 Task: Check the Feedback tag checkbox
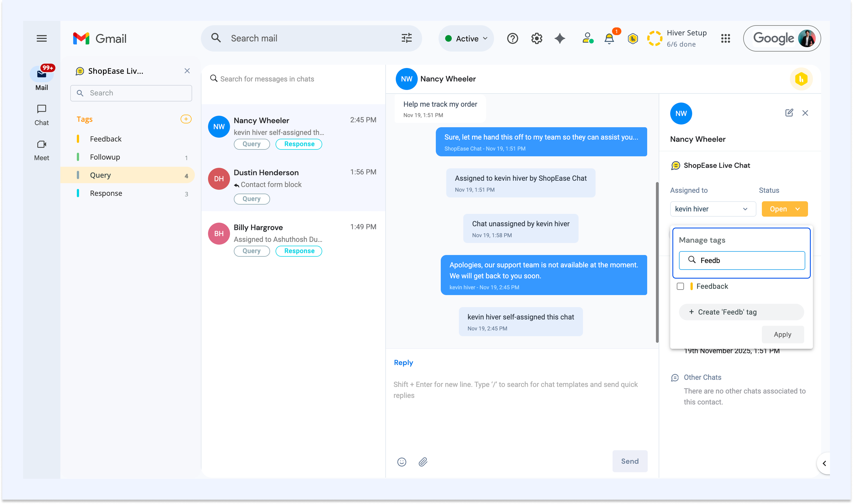click(680, 286)
